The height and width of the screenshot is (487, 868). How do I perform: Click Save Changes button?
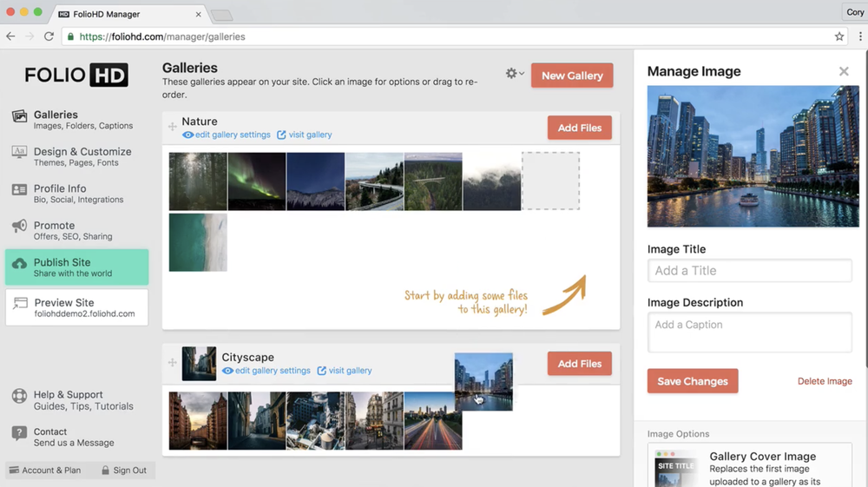693,381
